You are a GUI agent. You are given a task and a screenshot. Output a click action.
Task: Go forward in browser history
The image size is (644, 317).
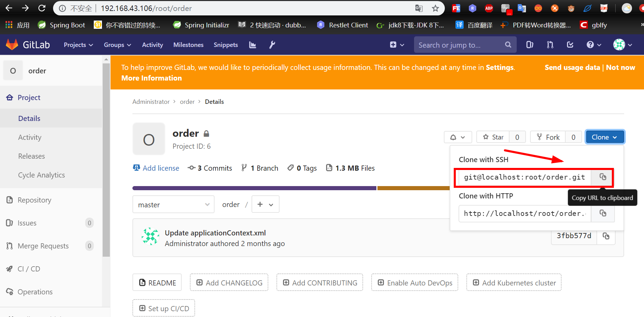click(25, 8)
